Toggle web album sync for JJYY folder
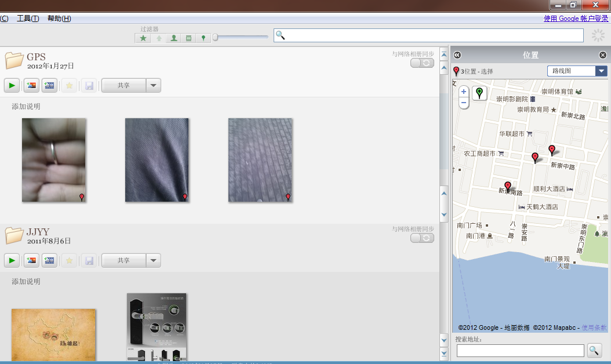 tap(422, 238)
